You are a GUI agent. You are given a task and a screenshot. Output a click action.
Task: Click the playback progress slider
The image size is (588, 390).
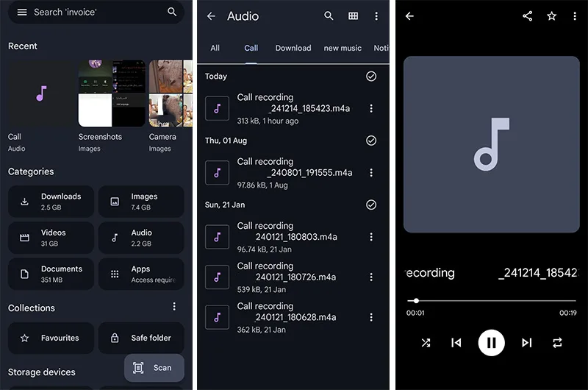coord(491,301)
